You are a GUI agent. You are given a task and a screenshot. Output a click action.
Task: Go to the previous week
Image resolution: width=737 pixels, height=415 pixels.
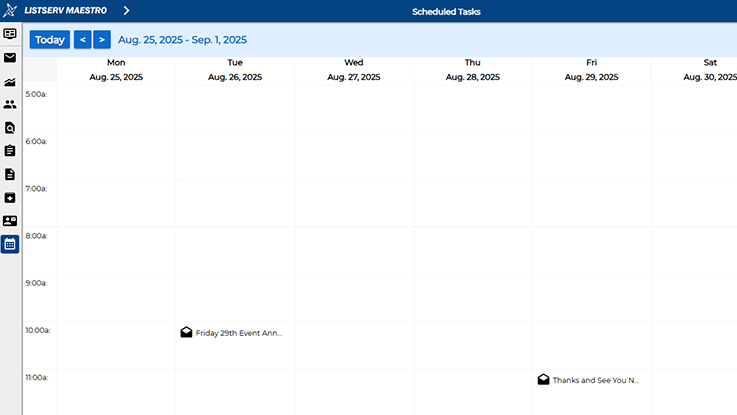pyautogui.click(x=83, y=39)
